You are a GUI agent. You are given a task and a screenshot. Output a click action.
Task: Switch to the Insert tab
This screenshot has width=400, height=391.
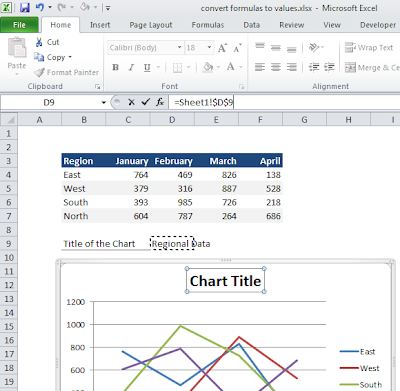pos(100,25)
